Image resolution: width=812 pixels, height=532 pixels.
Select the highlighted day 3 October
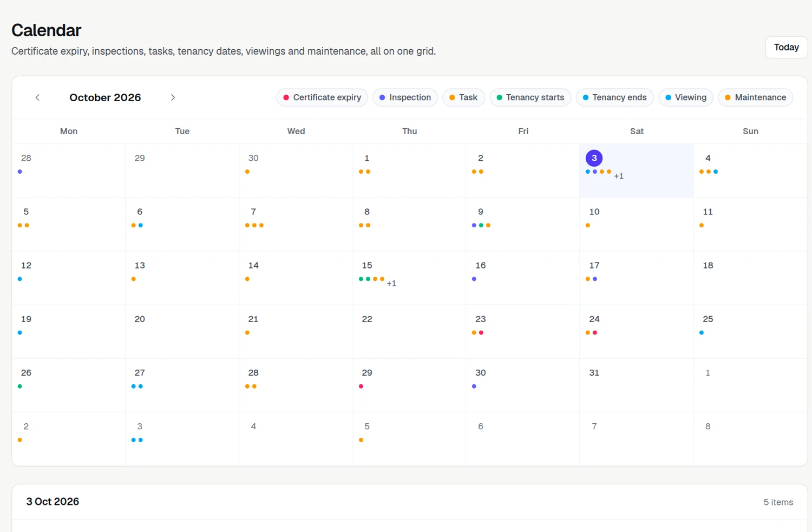(637, 170)
